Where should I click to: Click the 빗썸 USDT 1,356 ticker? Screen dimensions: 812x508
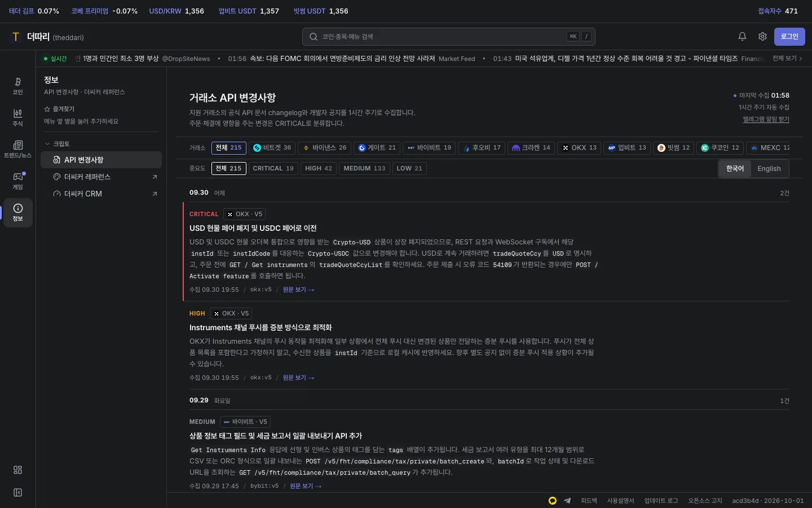(x=321, y=11)
